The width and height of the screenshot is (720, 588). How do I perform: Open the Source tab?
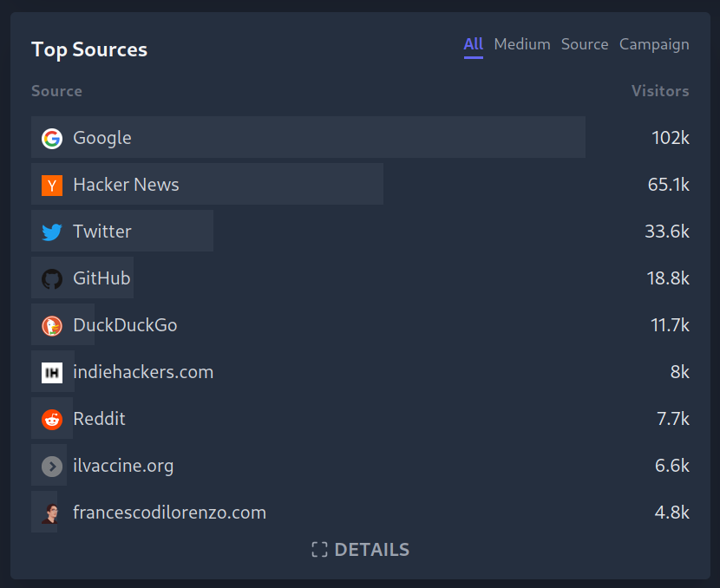tap(585, 44)
